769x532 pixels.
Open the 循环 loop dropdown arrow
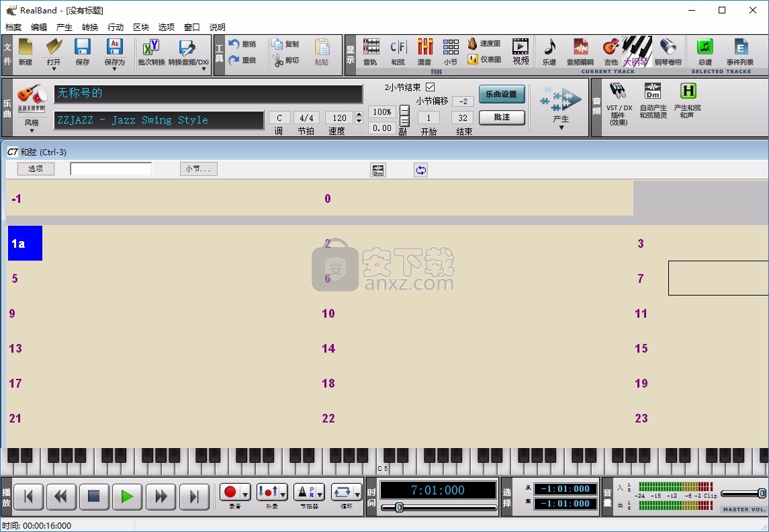357,493
